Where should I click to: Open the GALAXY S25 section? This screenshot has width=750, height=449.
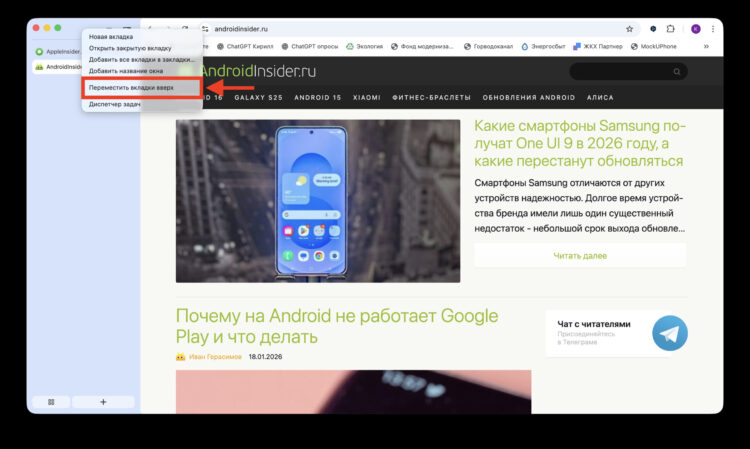pyautogui.click(x=258, y=98)
